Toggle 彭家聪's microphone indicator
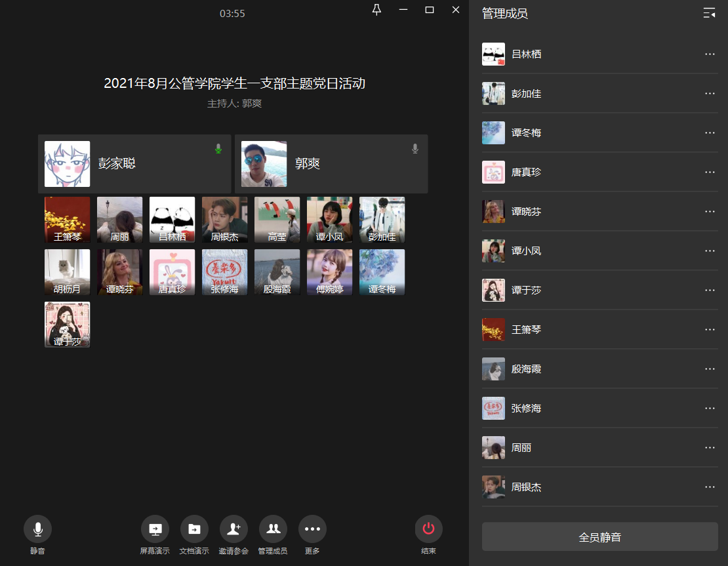This screenshot has height=566, width=728. 218,149
